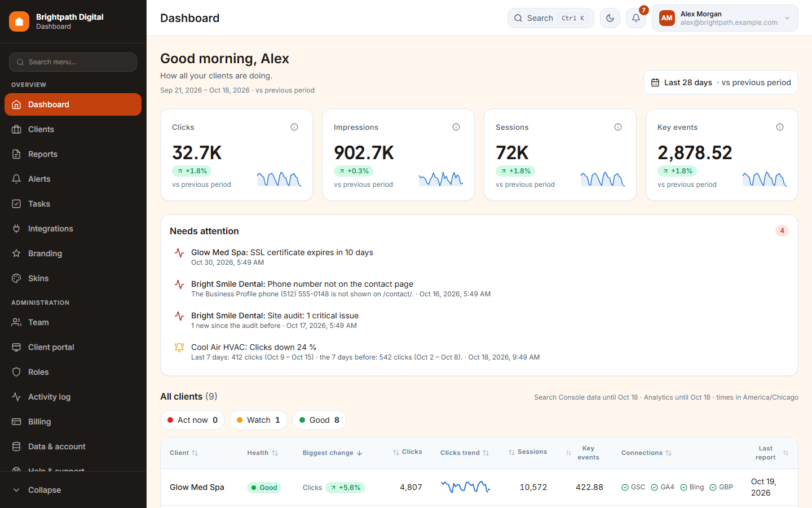Click the AM user avatar
This screenshot has width=812, height=508.
(667, 18)
